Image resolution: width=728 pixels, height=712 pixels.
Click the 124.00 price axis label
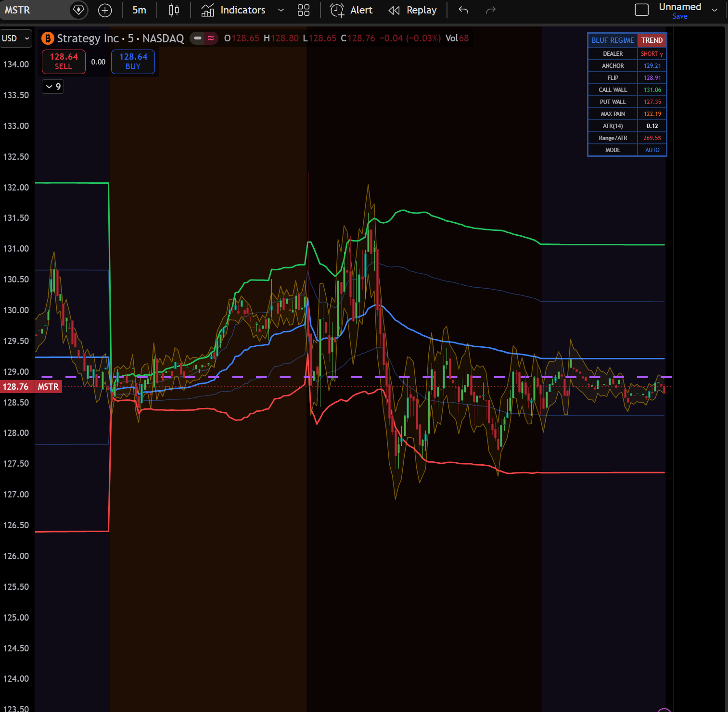click(16, 679)
